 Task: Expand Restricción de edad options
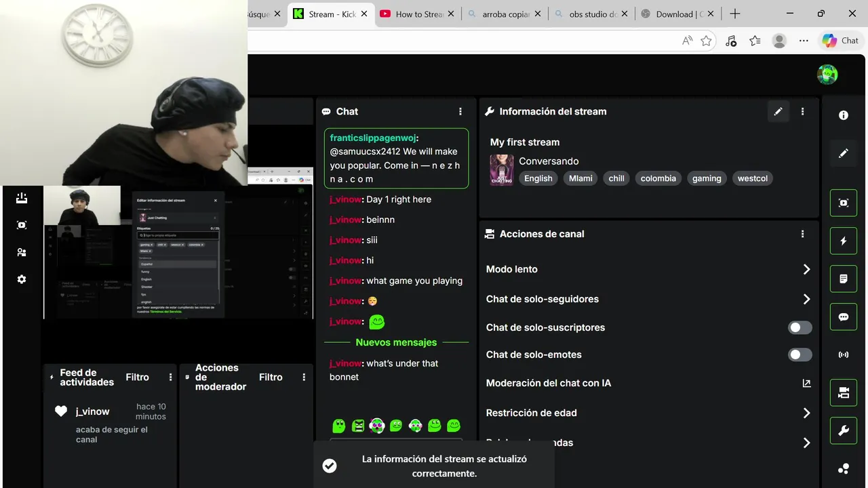[806, 413]
